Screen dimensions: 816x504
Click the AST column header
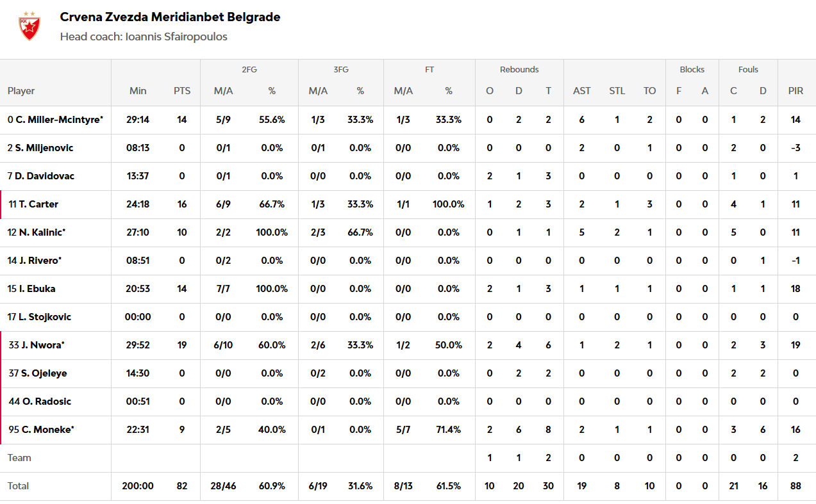pyautogui.click(x=581, y=91)
